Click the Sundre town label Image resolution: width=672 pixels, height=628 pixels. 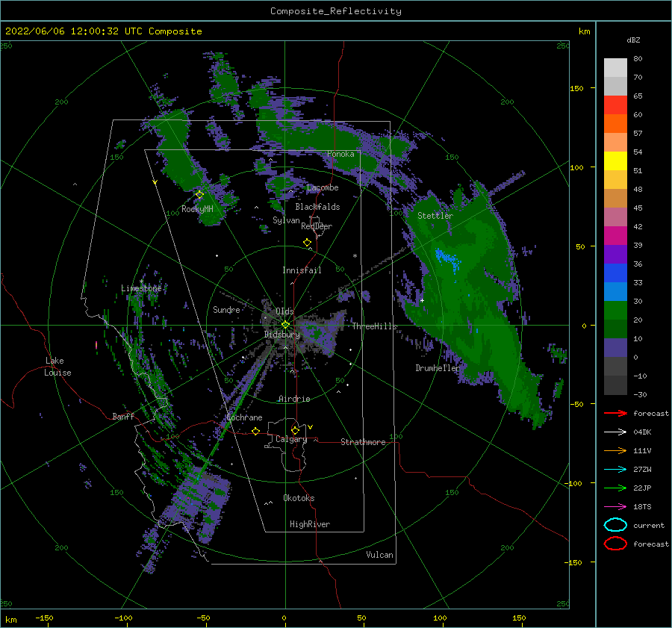pos(226,310)
